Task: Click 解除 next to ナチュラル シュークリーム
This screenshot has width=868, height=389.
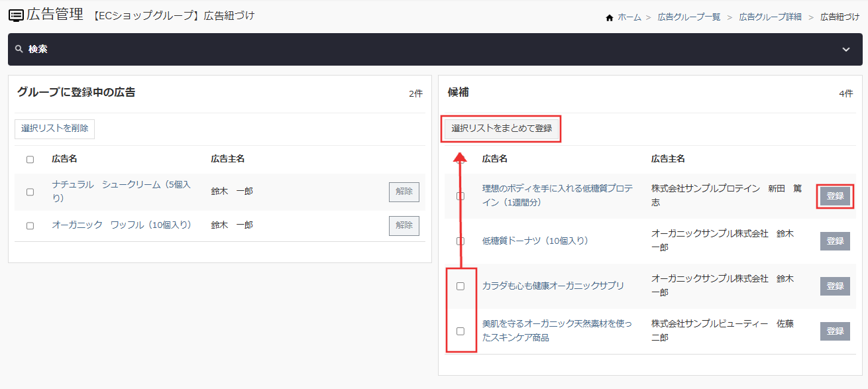Action: click(404, 192)
